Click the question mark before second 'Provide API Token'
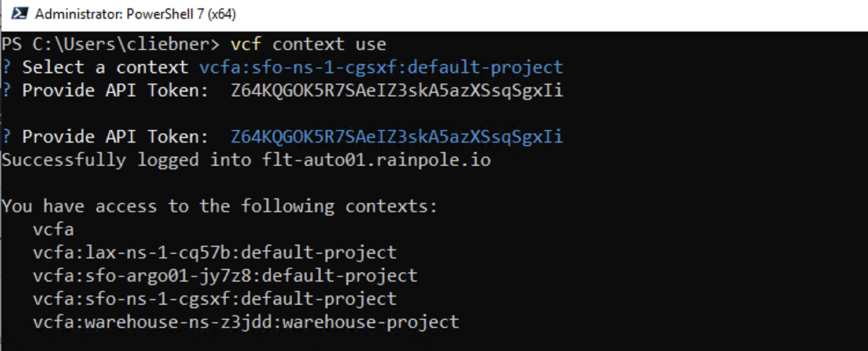 [6, 137]
